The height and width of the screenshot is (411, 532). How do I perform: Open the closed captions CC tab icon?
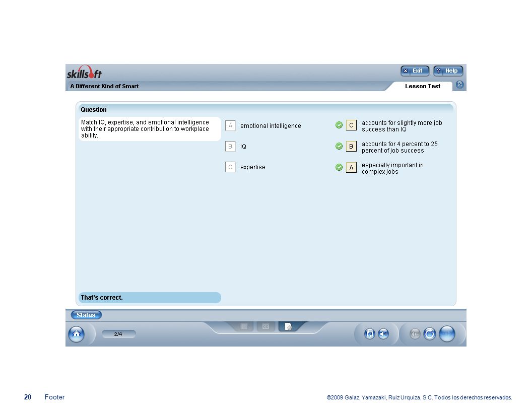pos(265,326)
